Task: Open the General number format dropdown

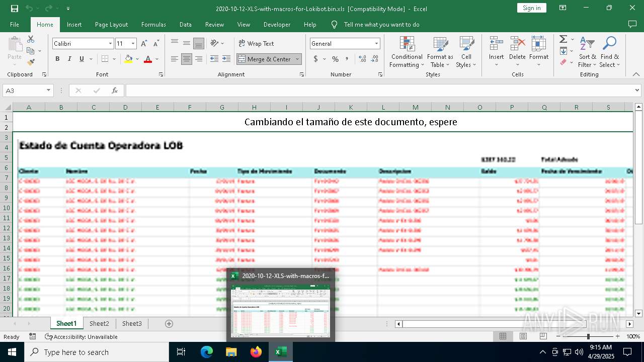Action: 376,44
